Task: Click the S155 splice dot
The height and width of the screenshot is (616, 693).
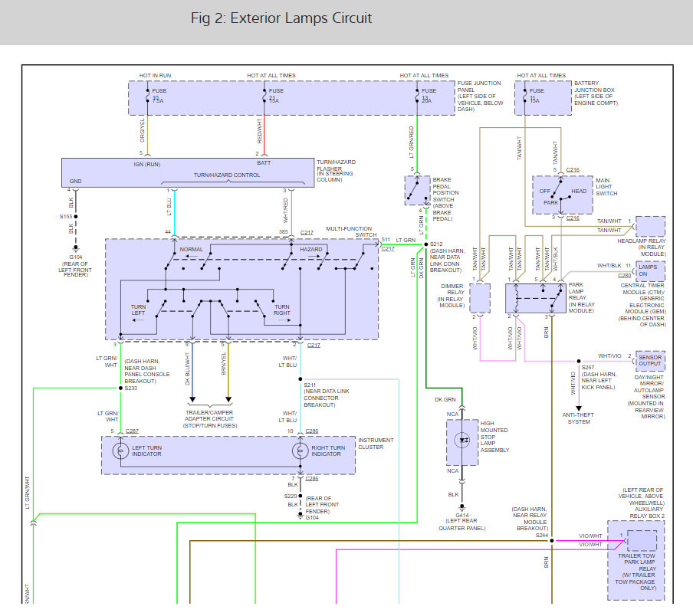Action: pos(76,216)
